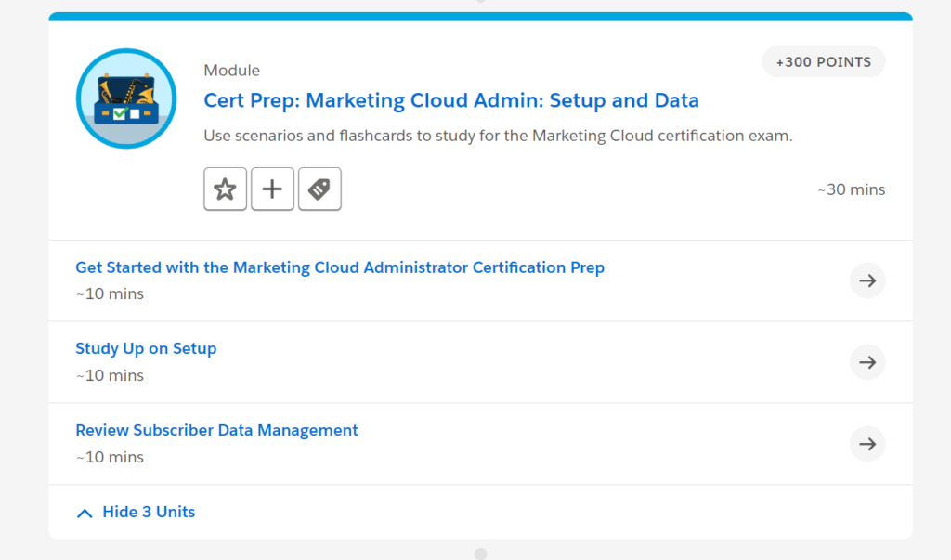Open the module badge toolbox image

click(126, 98)
